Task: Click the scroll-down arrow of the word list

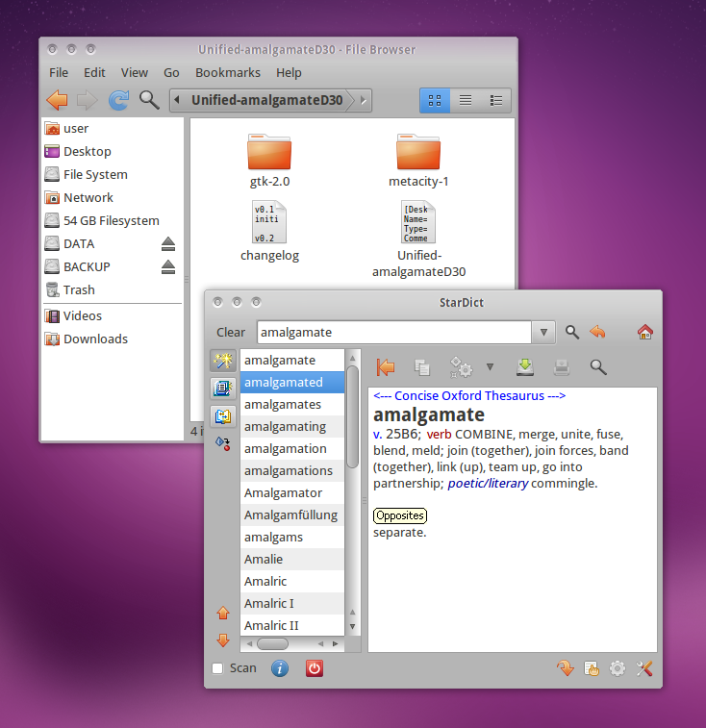Action: pos(353,626)
